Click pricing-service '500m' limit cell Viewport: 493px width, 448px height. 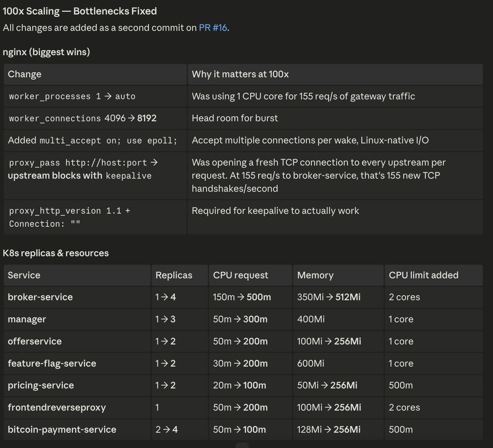434,385
